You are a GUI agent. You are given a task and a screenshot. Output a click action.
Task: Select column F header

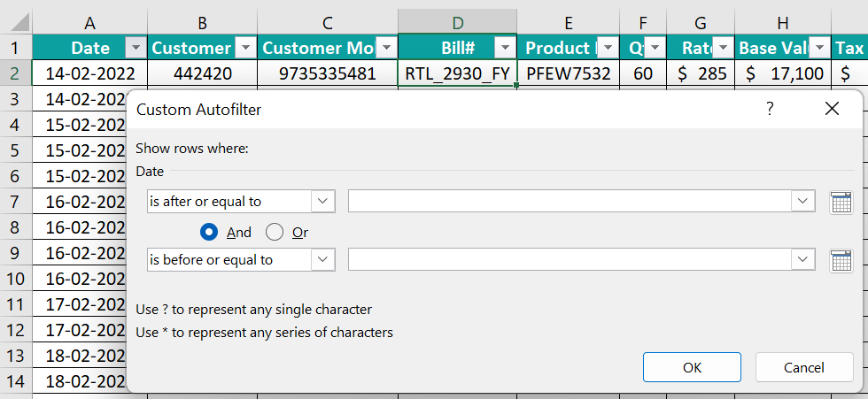[x=643, y=23]
